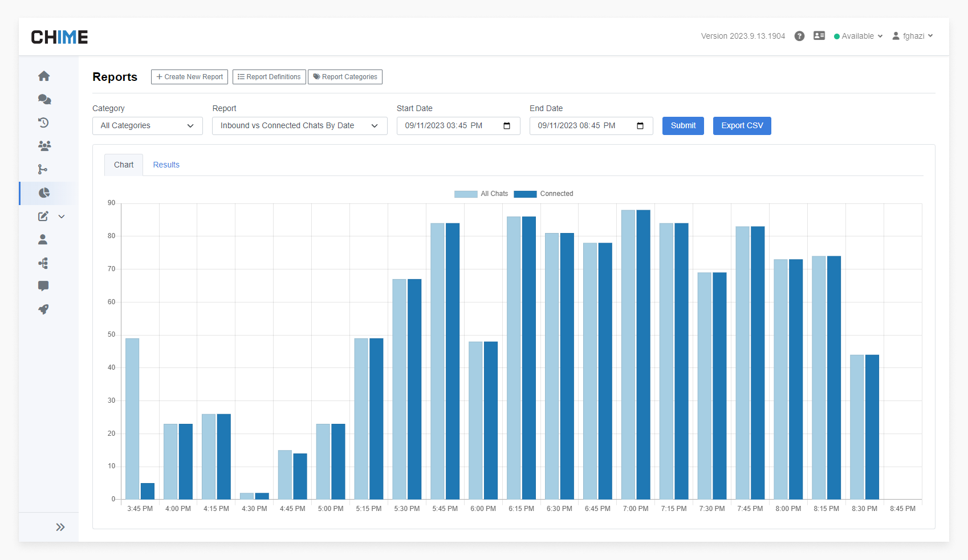Click the 7:00 PM Connected bar

[643, 355]
